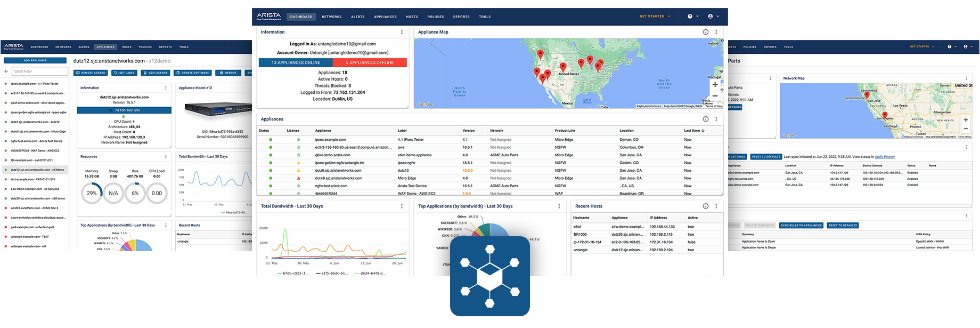Expand the Get Started dropdown
The height and width of the screenshot is (328, 980).
655,17
